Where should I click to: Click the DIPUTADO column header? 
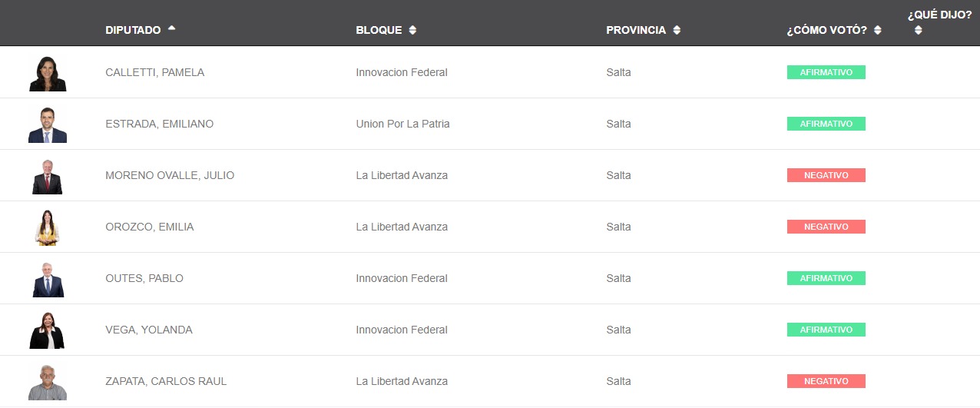pos(133,31)
